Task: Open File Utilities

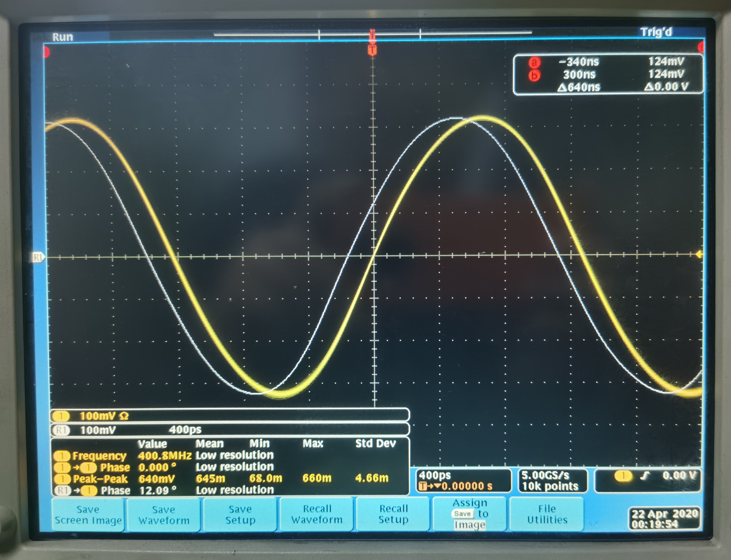Action: click(x=547, y=514)
